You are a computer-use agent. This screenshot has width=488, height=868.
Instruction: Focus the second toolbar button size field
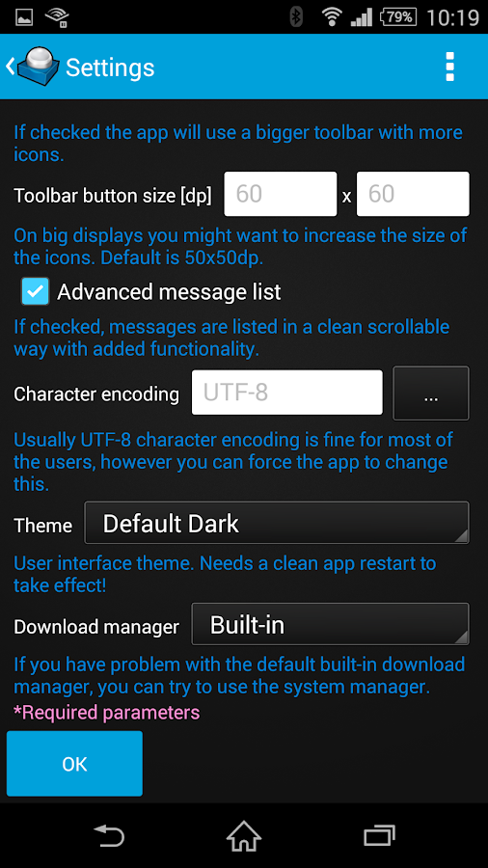(x=413, y=194)
